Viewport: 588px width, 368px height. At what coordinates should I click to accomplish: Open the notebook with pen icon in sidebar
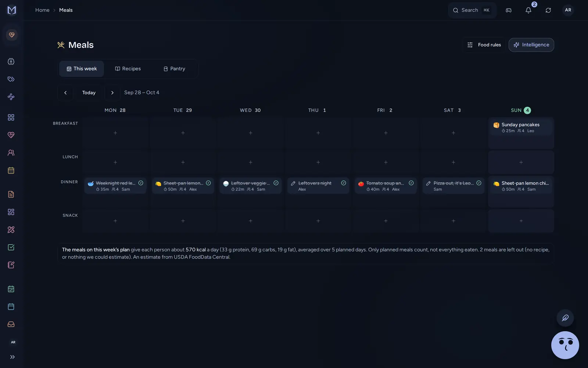point(11,265)
